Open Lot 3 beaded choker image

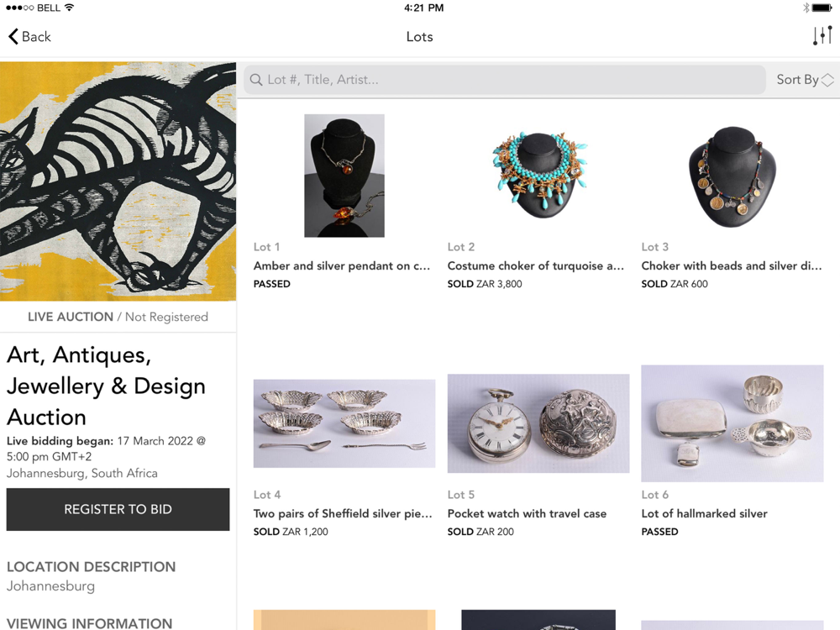[732, 176]
